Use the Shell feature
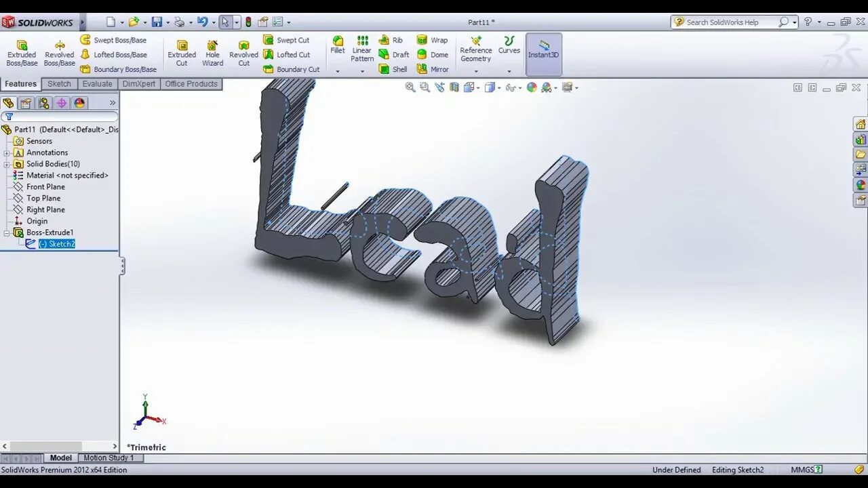 [393, 69]
